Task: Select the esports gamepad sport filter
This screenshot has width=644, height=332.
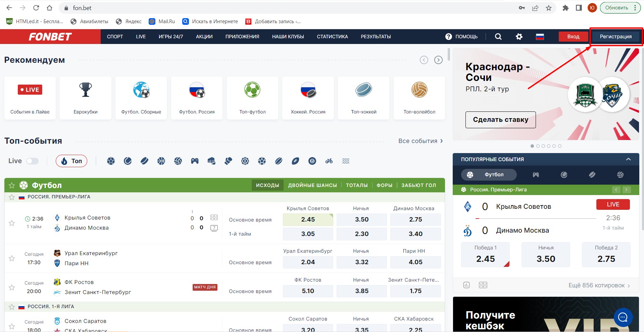Action: (x=195, y=161)
